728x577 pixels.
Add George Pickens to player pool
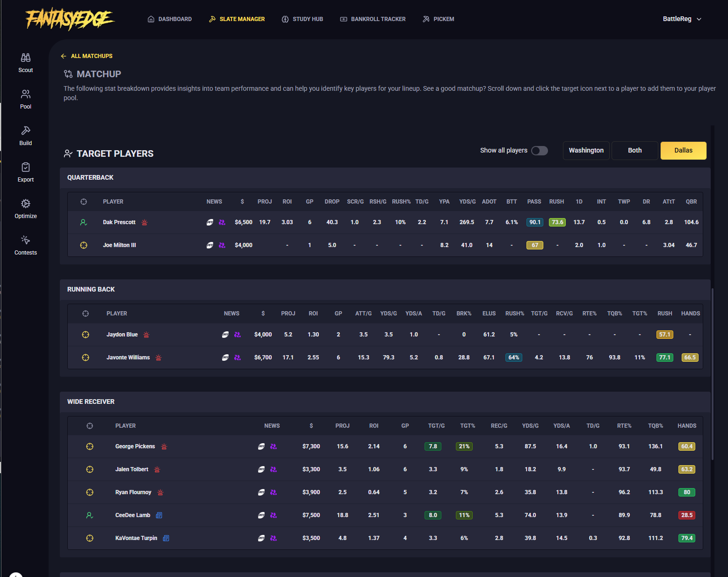90,446
